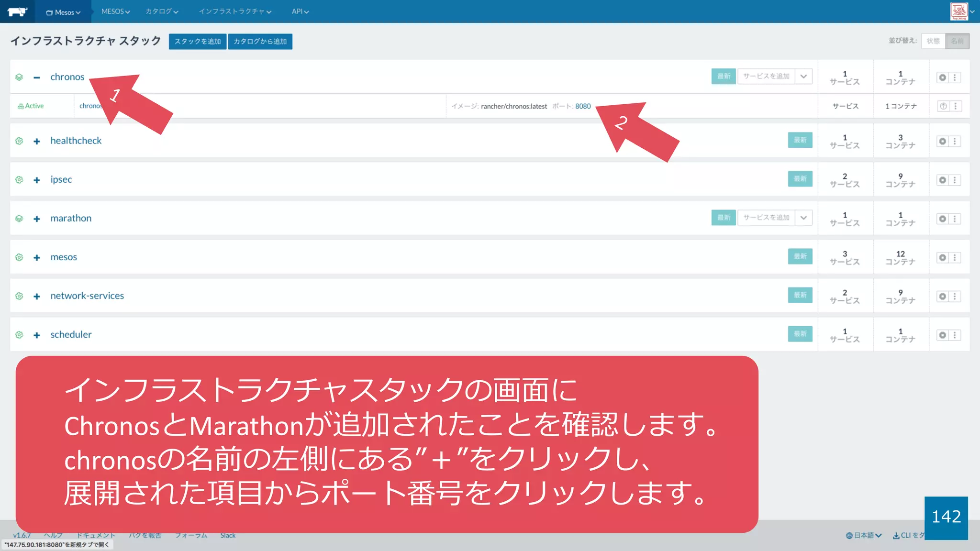Click the circular action icon for network-services stack
The image size is (980, 551).
[943, 297]
